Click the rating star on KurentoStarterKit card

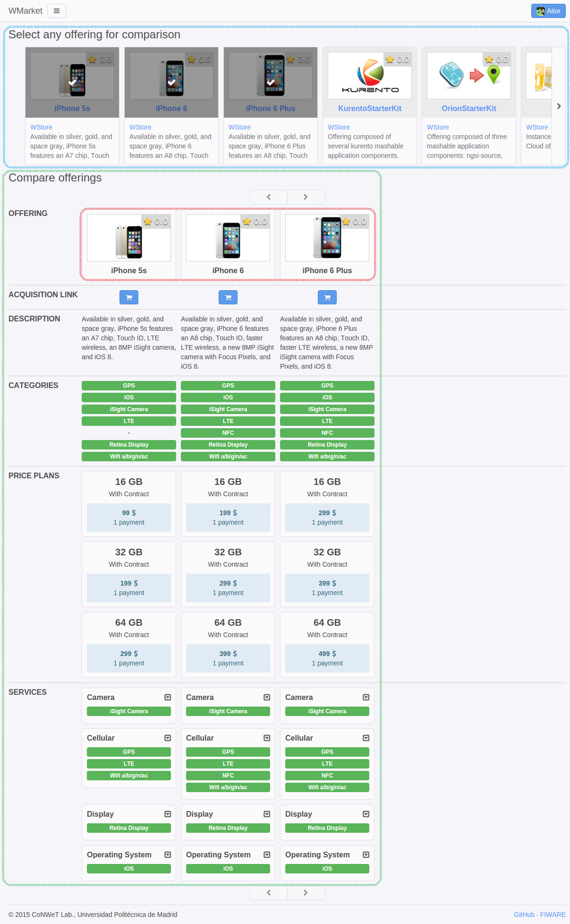(x=390, y=60)
